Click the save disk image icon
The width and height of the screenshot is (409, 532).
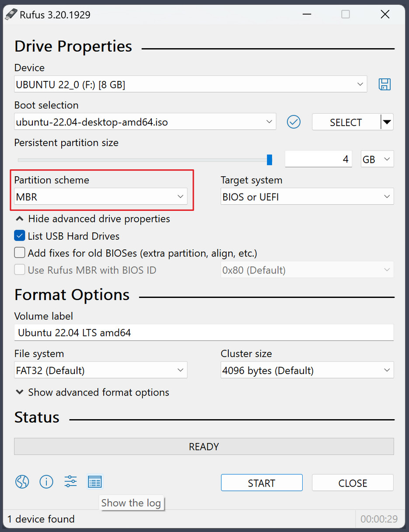point(385,84)
